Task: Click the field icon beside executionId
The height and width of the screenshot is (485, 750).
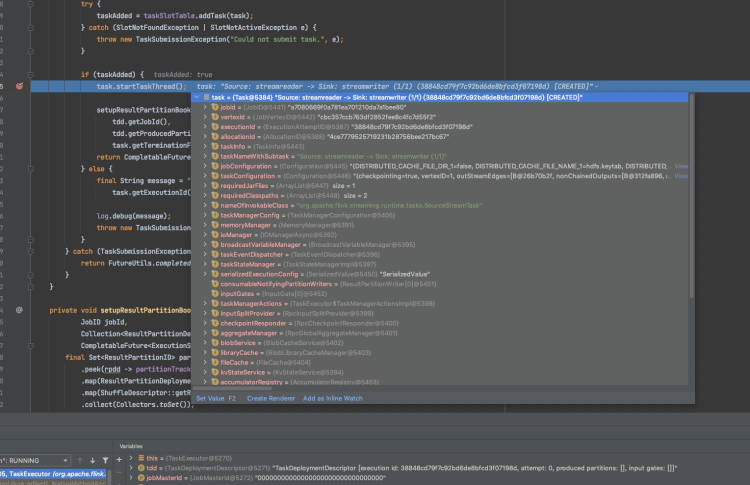Action: 215,127
